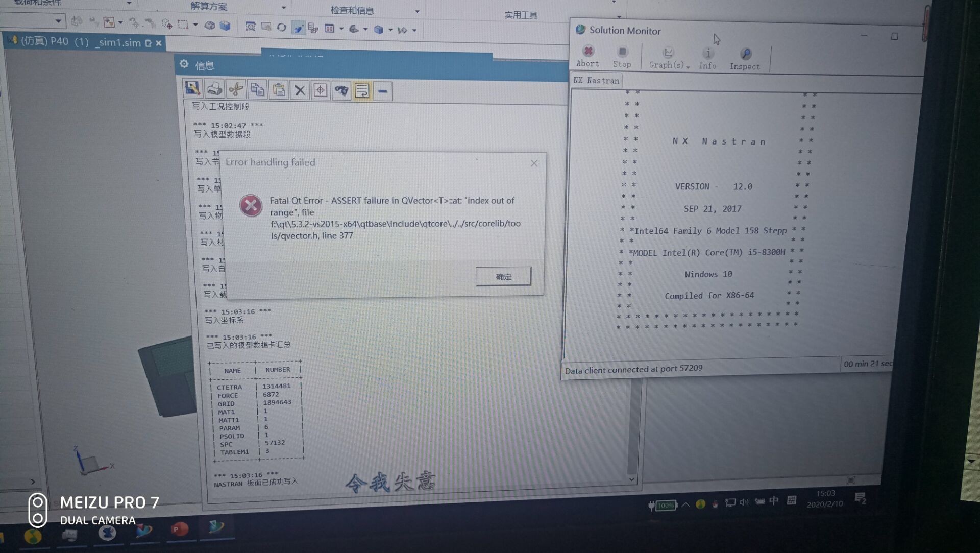Select the NX Nastran tab
The width and height of the screenshot is (980, 553).
click(x=596, y=80)
